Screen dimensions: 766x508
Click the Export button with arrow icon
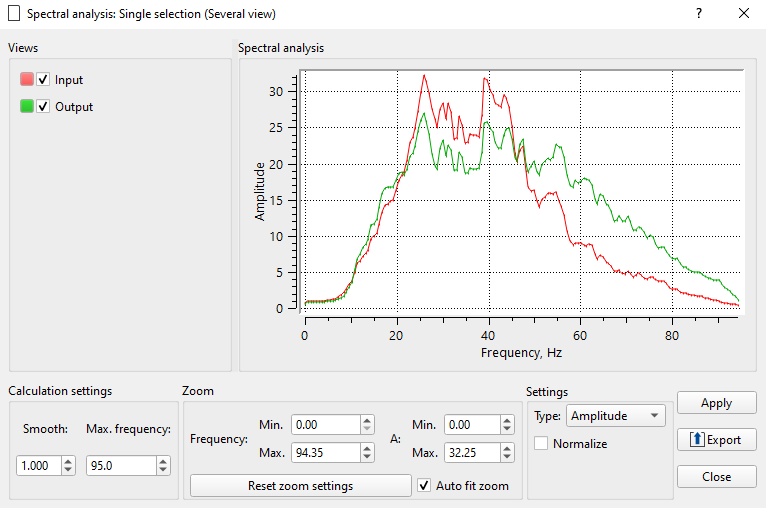[716, 440]
